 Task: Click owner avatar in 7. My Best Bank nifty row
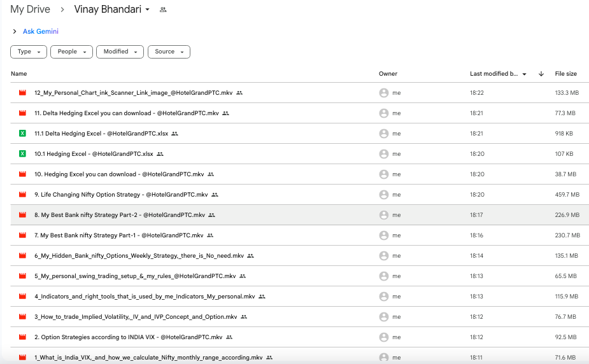coord(383,235)
